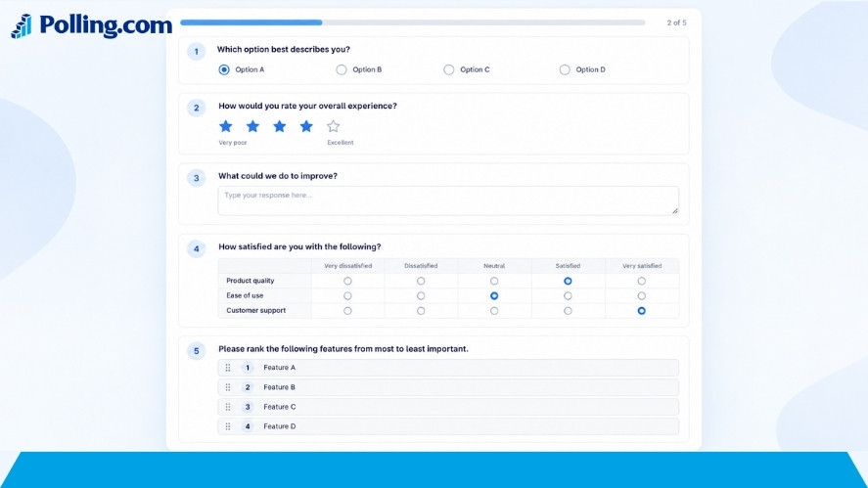This screenshot has height=488, width=868.
Task: Select Option D radio button
Action: pos(564,69)
